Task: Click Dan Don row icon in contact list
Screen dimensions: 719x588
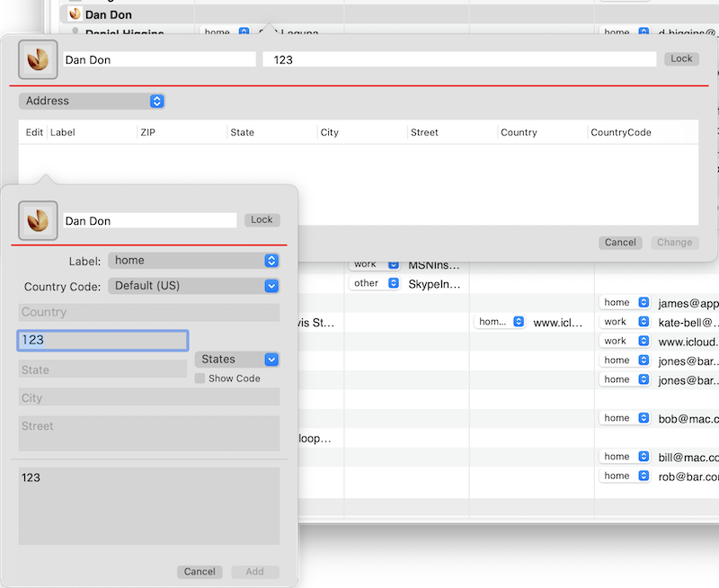Action: click(x=75, y=14)
